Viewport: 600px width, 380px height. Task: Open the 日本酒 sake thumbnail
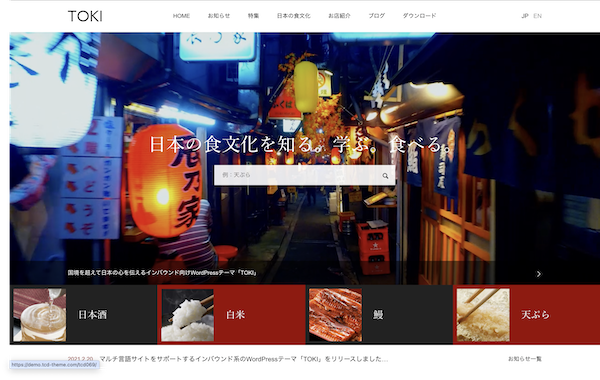(x=40, y=315)
